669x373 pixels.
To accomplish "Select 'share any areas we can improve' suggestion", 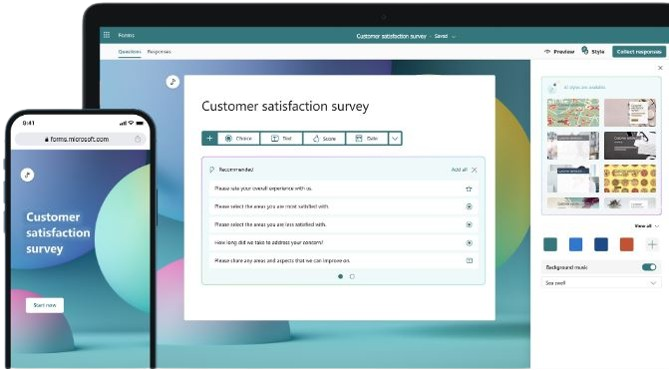I will pos(343,260).
